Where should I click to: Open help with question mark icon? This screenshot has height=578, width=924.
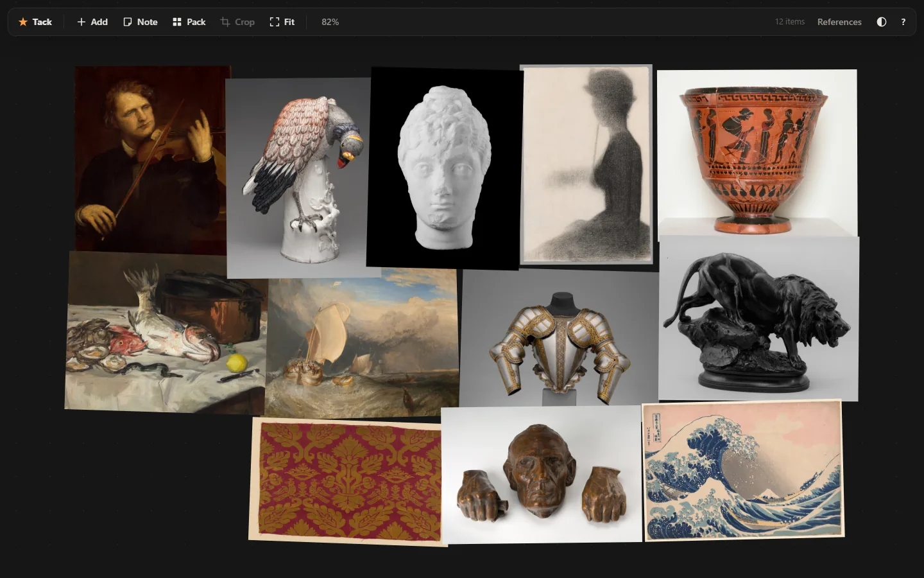click(903, 22)
